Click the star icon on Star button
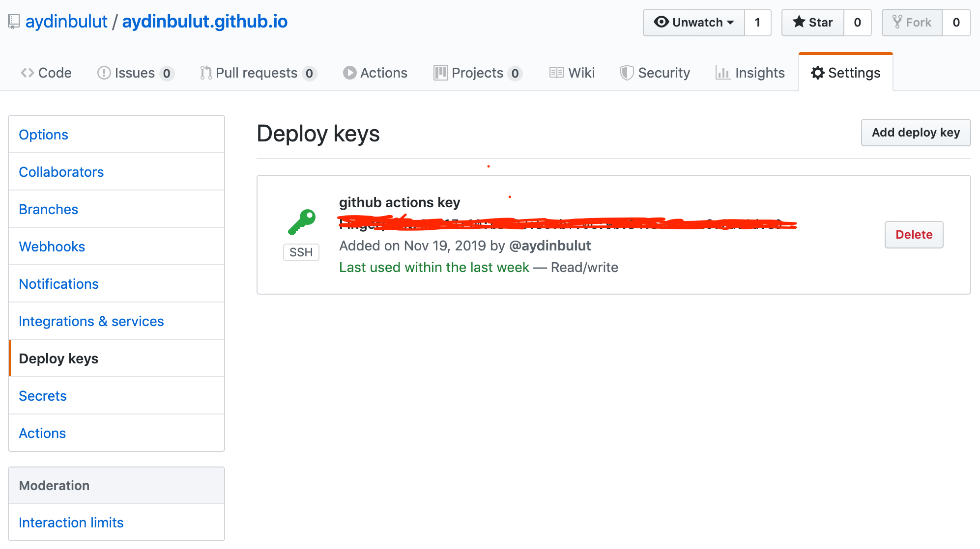980x549 pixels. tap(799, 22)
